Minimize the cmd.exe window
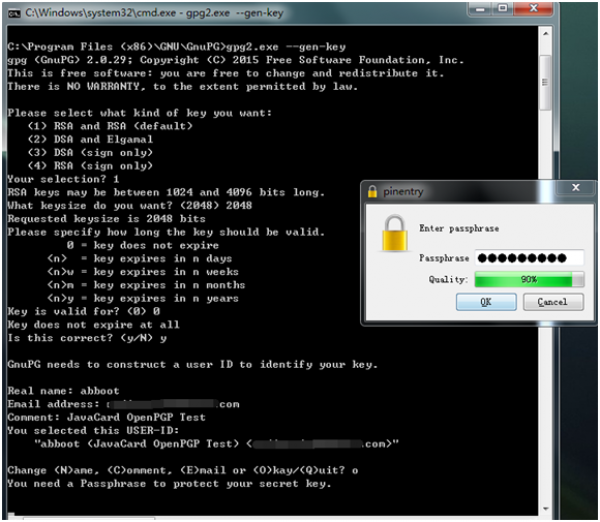The width and height of the screenshot is (600, 522). (481, 9)
